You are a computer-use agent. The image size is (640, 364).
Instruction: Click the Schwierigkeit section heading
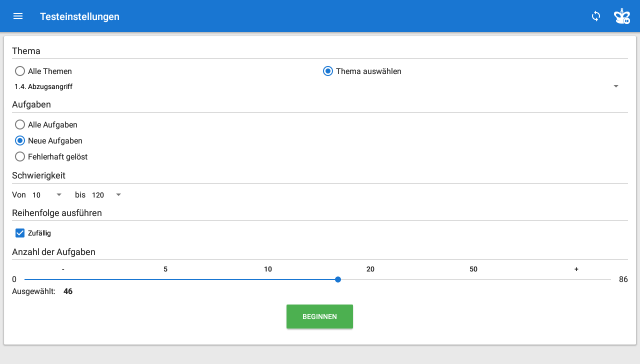38,175
